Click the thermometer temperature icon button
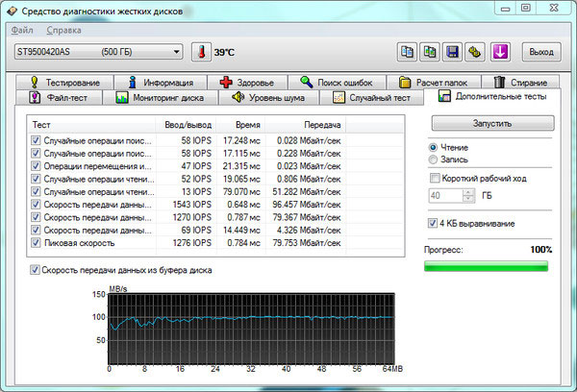The image size is (577, 392). point(201,52)
